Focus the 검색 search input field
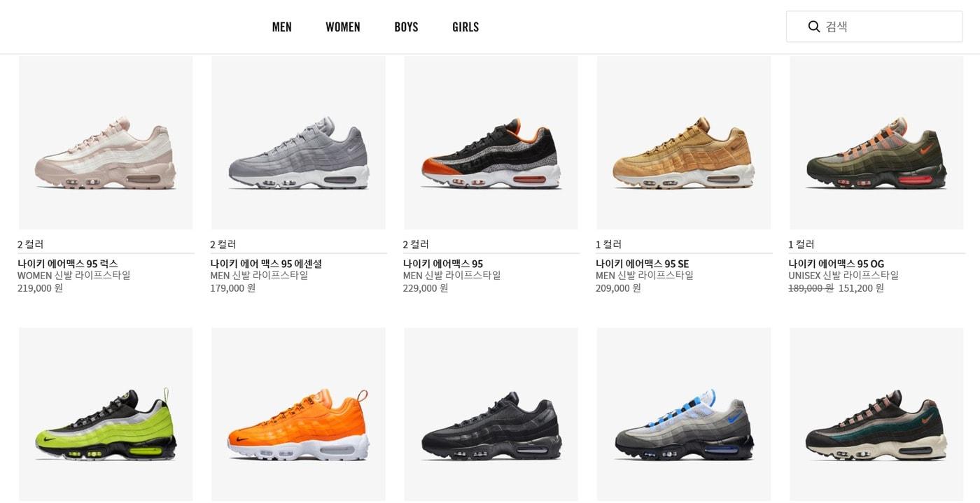 pos(874,27)
